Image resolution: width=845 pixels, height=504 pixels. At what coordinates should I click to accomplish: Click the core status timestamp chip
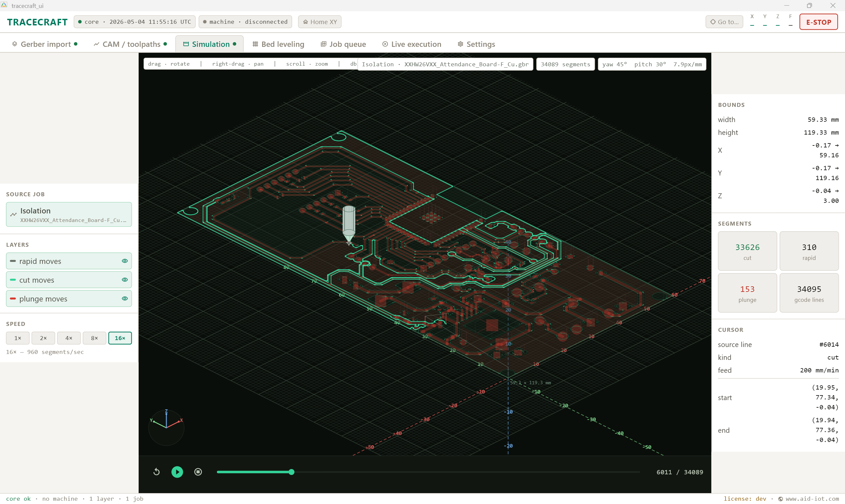(135, 22)
